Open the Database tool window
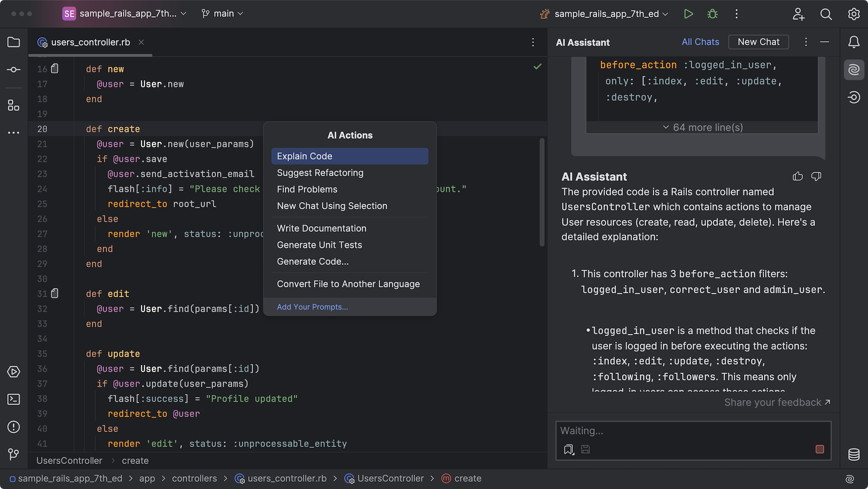The width and height of the screenshot is (868, 489). coord(854,455)
